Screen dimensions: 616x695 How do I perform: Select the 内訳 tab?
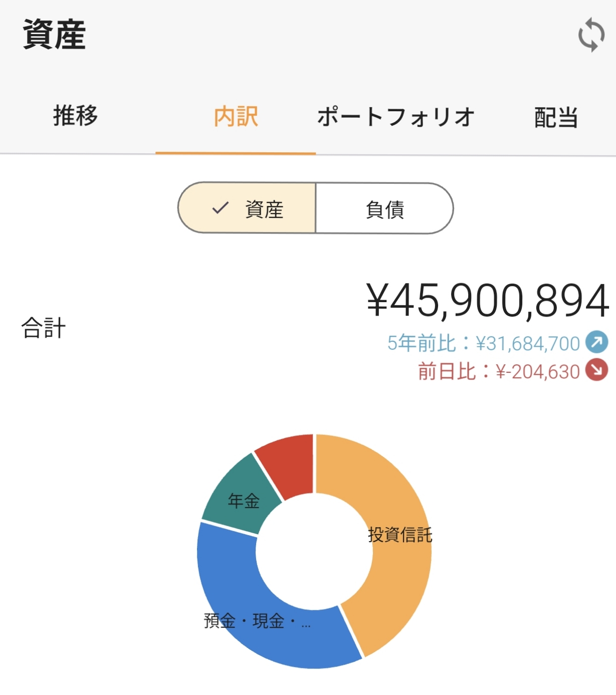(236, 117)
